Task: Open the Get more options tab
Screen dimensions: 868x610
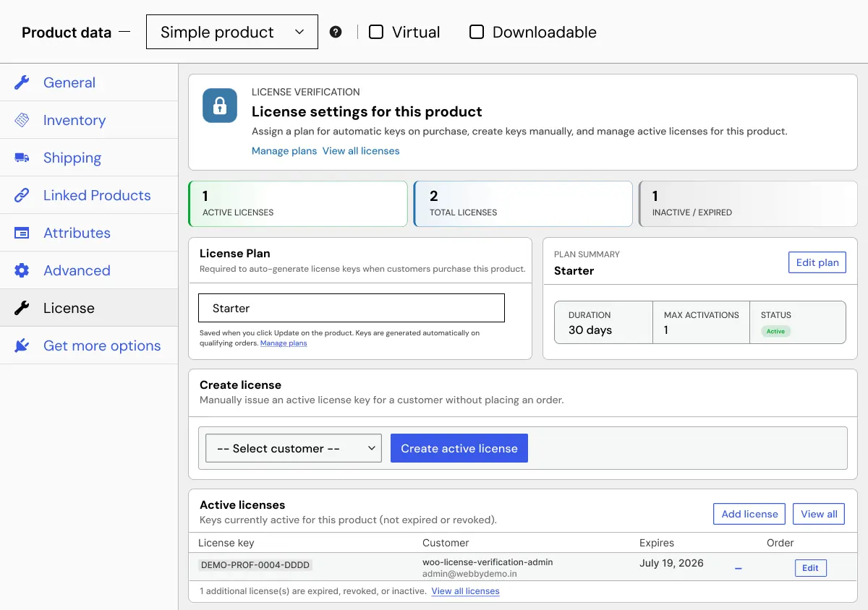Action: coord(89,345)
